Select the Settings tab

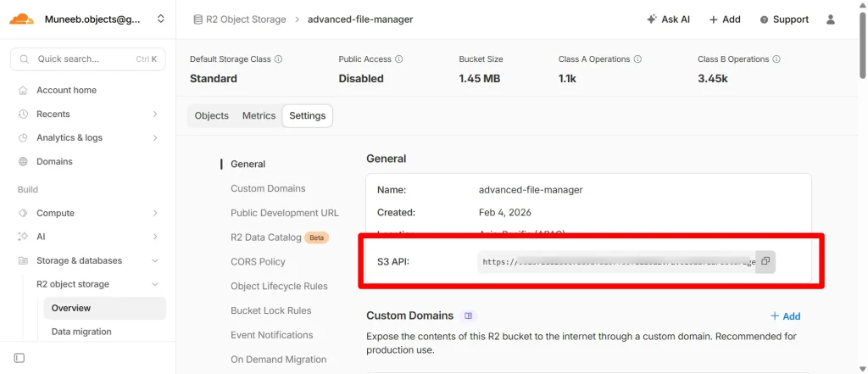click(307, 116)
